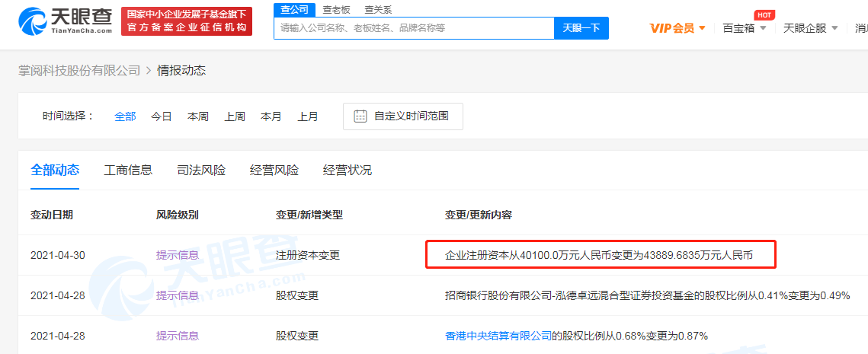
Task: Open the VIP会员 dropdown
Action: click(677, 28)
